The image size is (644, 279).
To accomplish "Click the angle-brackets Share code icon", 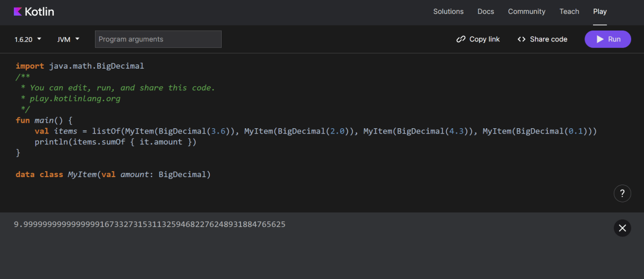I will pyautogui.click(x=521, y=39).
